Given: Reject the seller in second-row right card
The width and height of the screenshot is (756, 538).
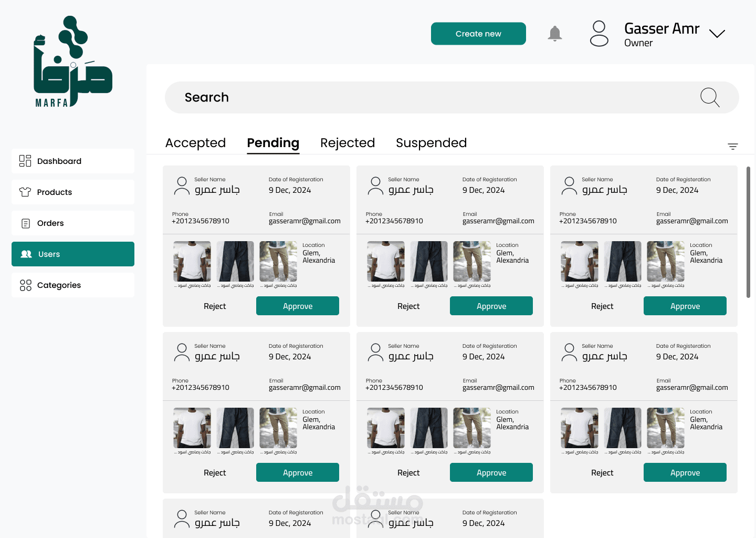Looking at the screenshot, I should [602, 473].
